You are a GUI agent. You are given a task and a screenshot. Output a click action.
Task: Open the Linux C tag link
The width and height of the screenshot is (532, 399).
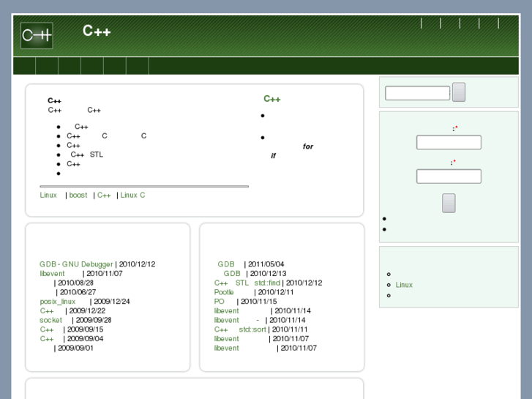(x=132, y=195)
